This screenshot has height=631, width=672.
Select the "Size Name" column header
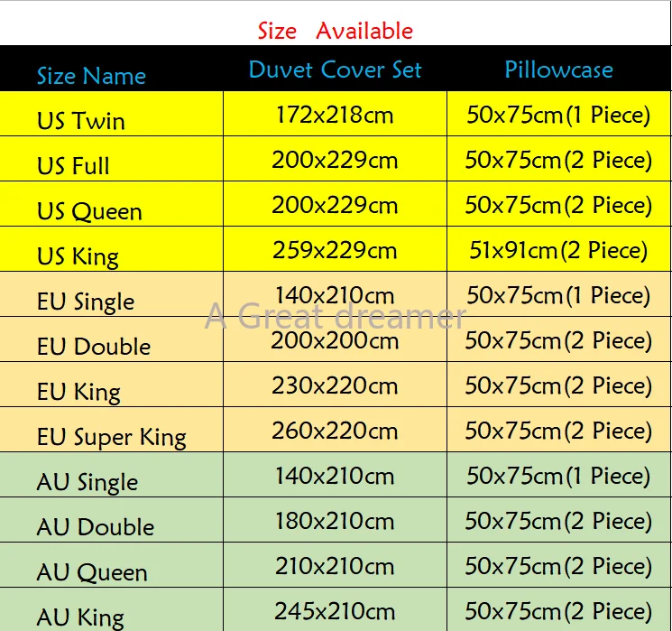click(91, 77)
